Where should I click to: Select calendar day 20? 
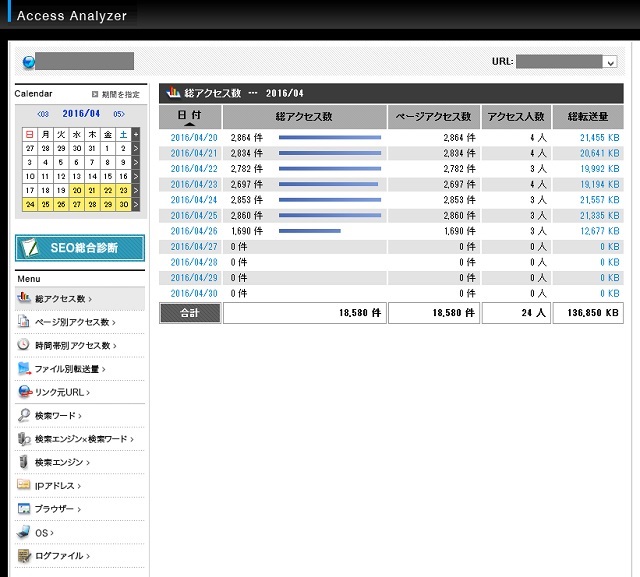click(x=77, y=190)
